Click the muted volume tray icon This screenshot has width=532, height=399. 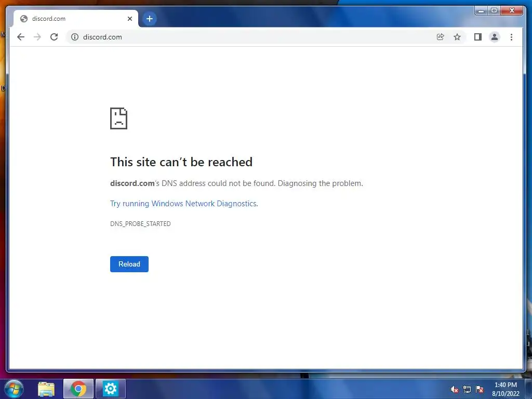pos(454,390)
